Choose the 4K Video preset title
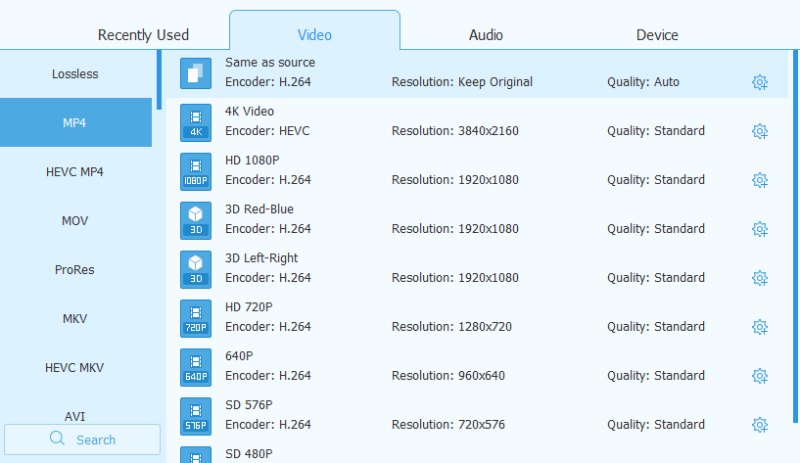This screenshot has width=800, height=463. [249, 111]
